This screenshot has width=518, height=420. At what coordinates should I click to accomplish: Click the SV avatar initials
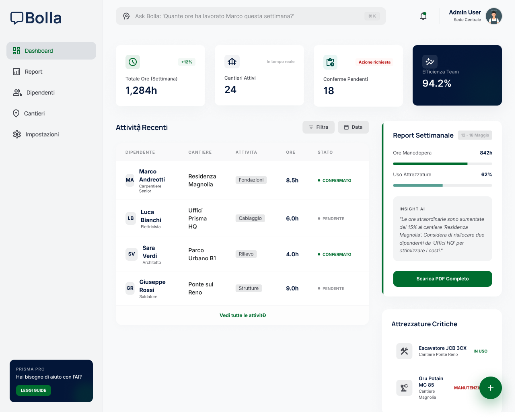coord(132,254)
